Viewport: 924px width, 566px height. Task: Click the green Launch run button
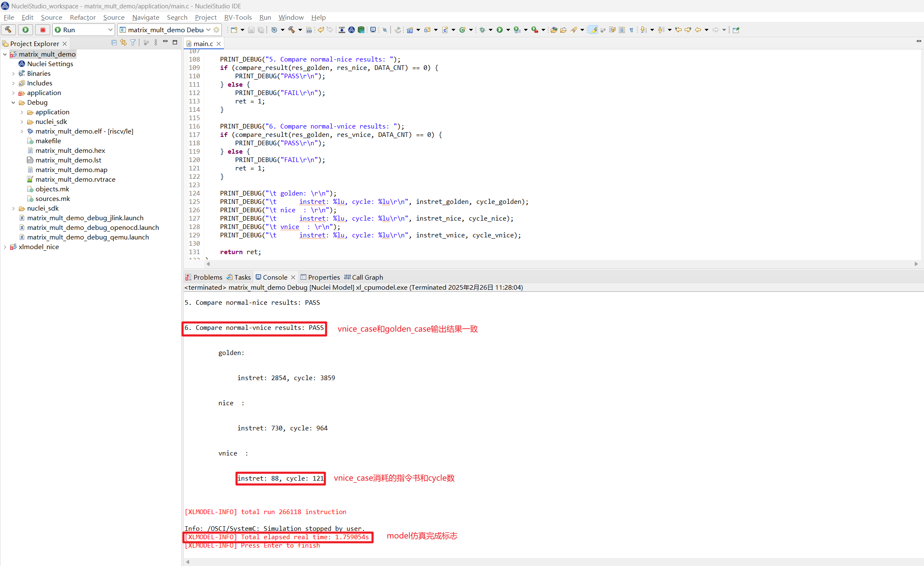click(26, 30)
